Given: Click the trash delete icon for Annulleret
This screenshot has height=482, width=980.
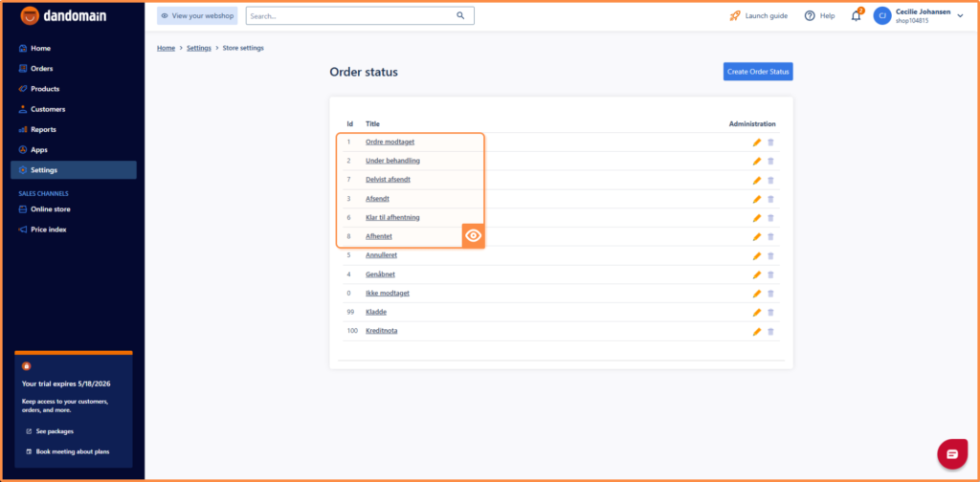Looking at the screenshot, I should 770,256.
